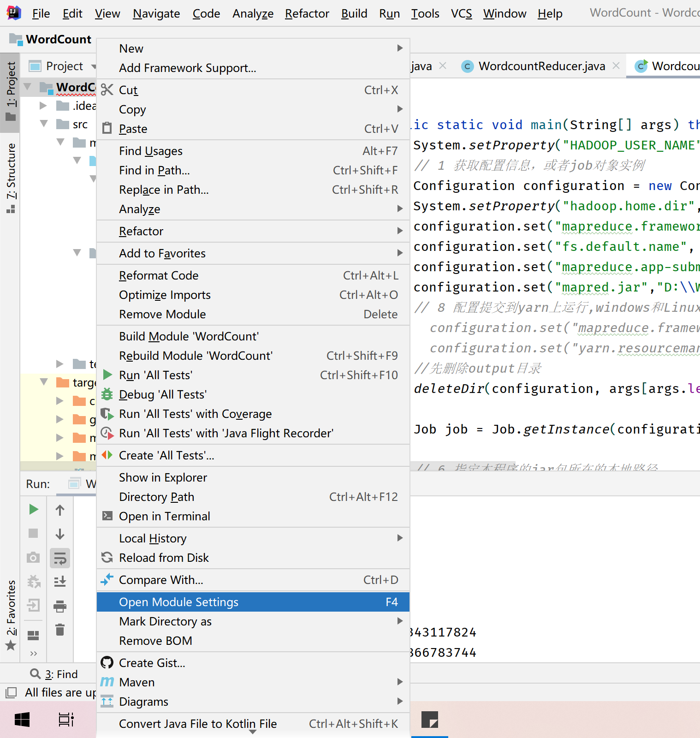Collapse the target folder
The height and width of the screenshot is (738, 700).
43,382
